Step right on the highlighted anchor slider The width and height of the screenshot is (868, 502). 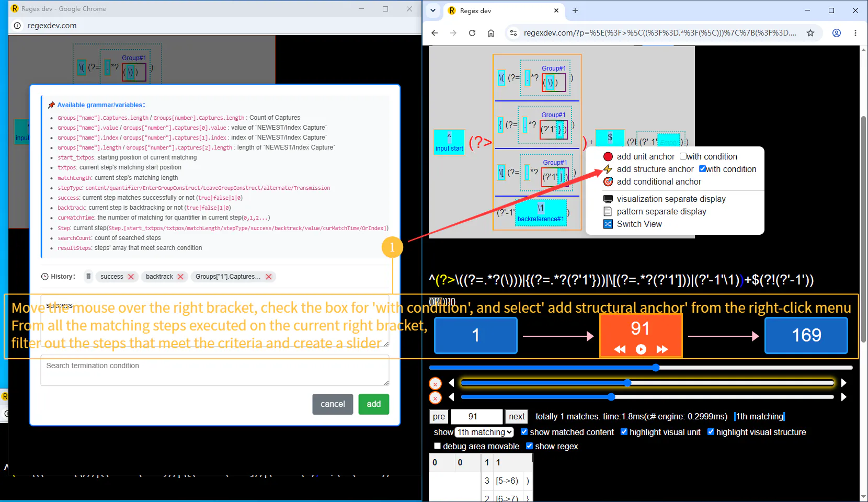coord(843,383)
